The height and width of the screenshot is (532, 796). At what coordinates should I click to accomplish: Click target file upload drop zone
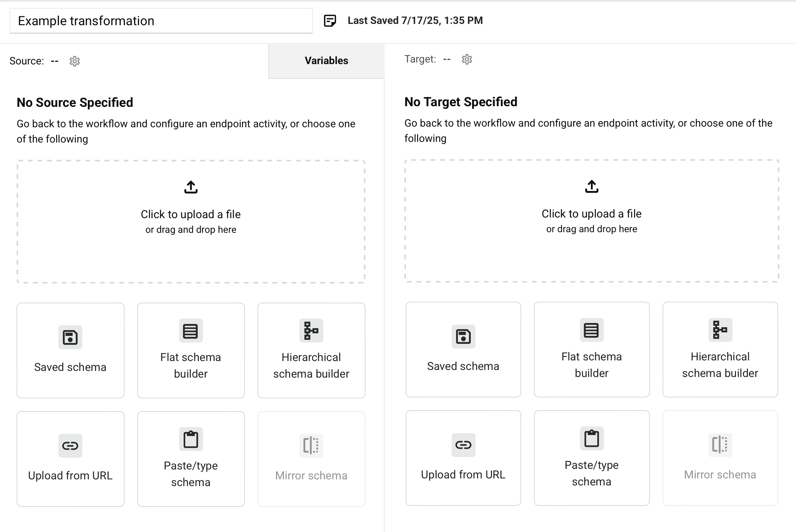(591, 221)
